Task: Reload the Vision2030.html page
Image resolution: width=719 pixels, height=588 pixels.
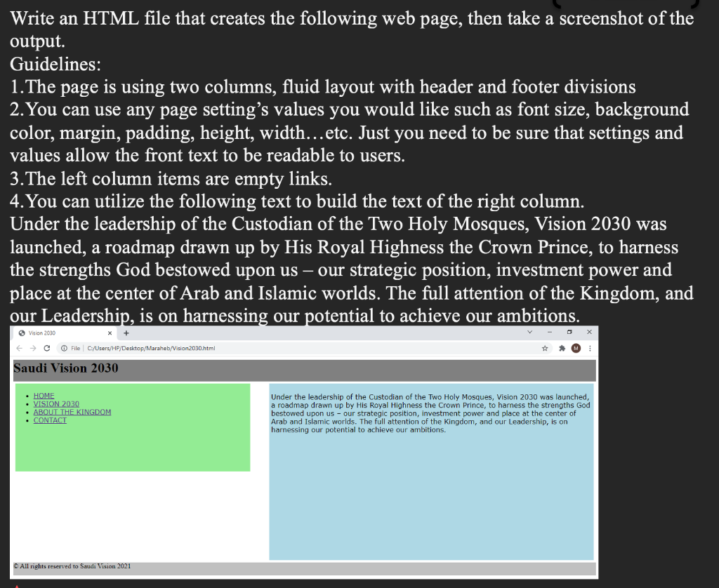Action: click(47, 348)
